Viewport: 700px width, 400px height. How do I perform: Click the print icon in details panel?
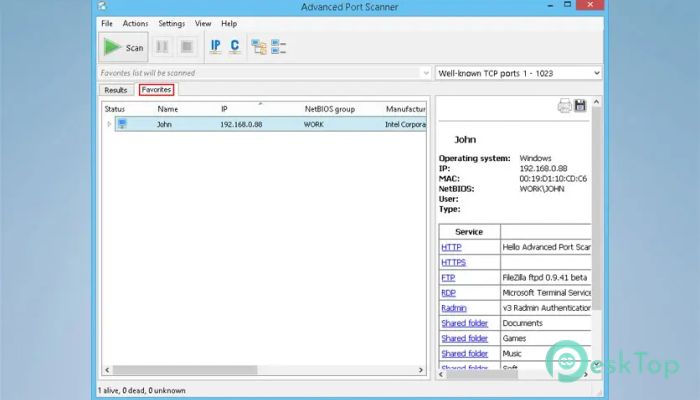pyautogui.click(x=564, y=106)
